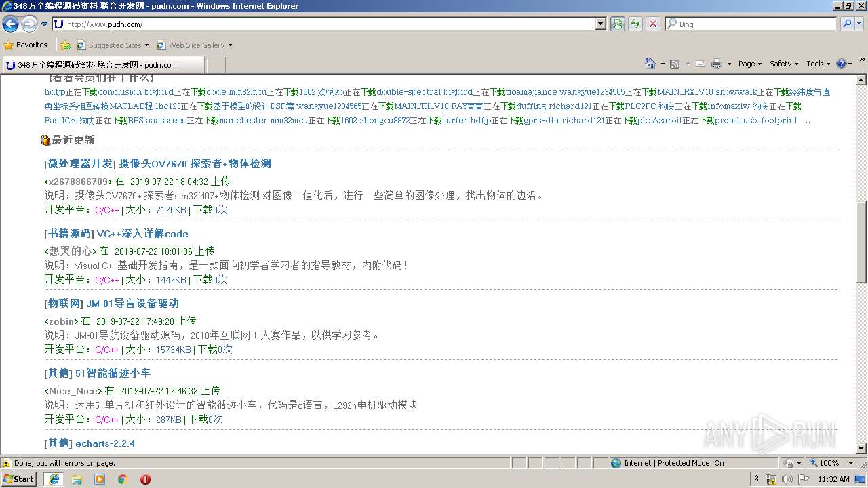Image resolution: width=868 pixels, height=488 pixels.
Task: Click the protel_usb_footprint link
Action: point(756,121)
